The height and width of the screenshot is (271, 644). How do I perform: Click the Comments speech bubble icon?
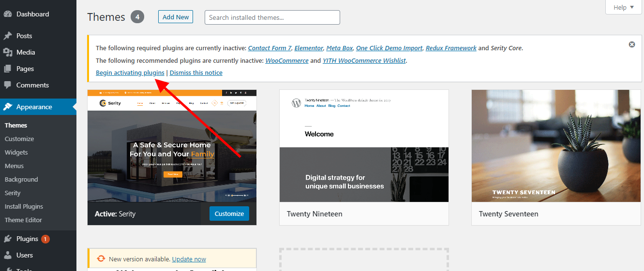point(8,85)
